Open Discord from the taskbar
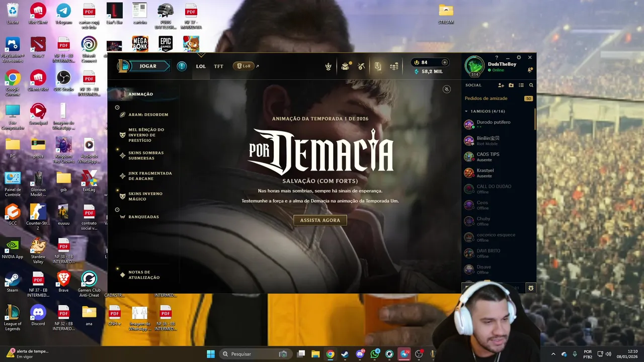The width and height of the screenshot is (644, 362). [x=360, y=354]
